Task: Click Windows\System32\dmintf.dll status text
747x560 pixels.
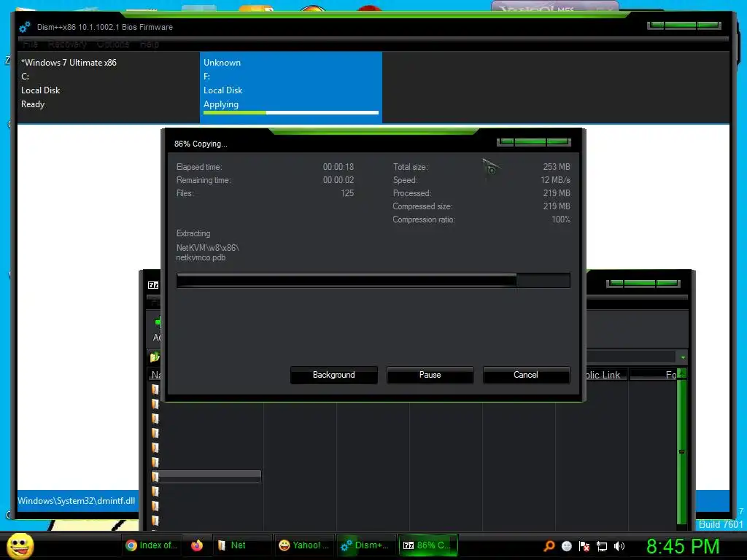Action: (76, 500)
